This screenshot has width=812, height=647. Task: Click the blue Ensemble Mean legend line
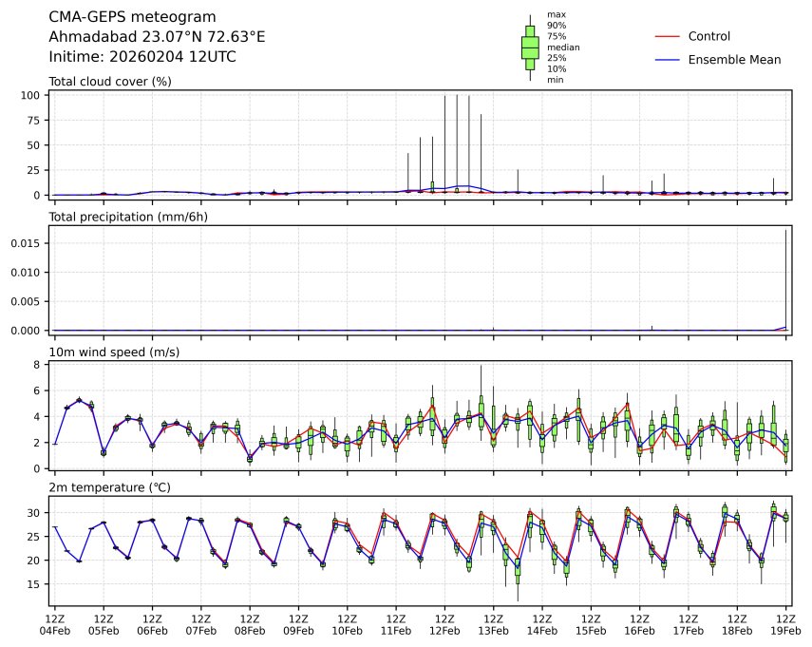click(668, 60)
